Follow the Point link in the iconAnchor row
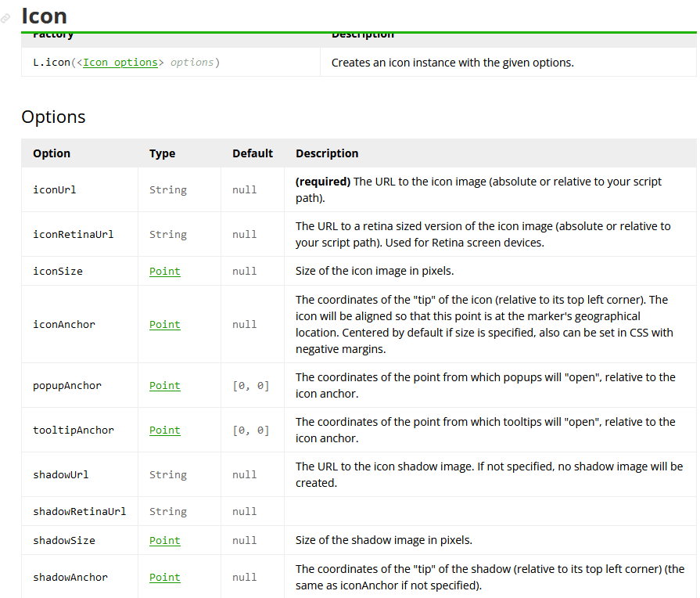Viewport: 700px width, 598px height. (164, 325)
